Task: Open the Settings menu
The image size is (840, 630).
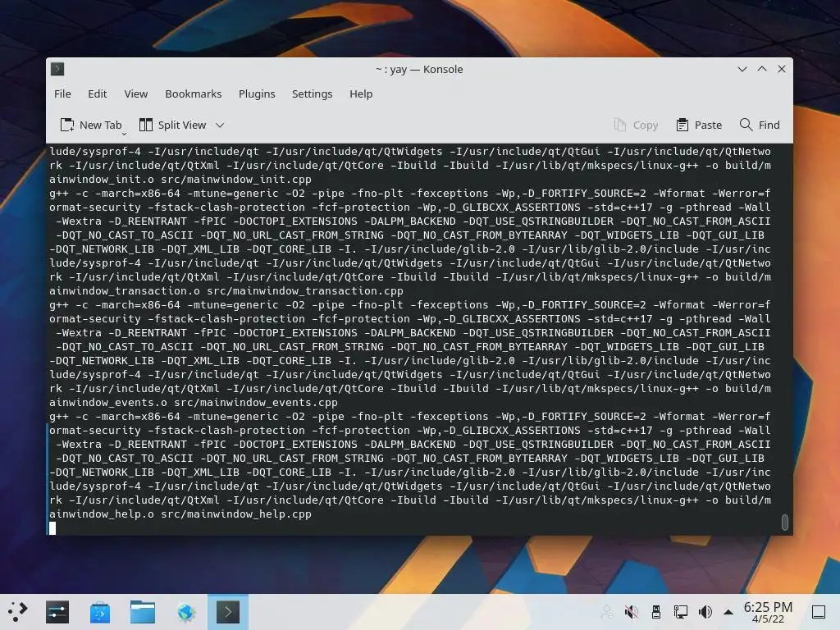Action: (x=312, y=94)
